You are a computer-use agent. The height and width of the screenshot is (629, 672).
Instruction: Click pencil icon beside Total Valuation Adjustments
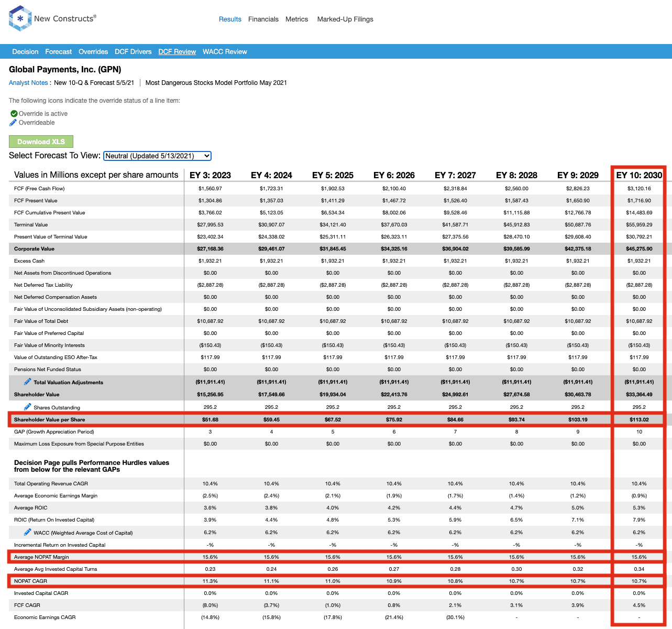[x=28, y=382]
